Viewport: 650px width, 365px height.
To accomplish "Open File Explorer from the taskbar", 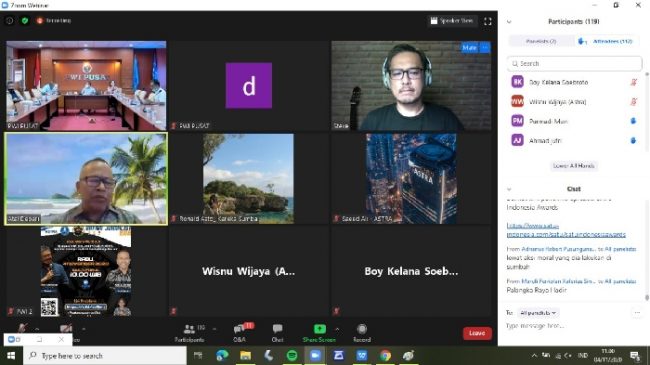I will coord(245,355).
